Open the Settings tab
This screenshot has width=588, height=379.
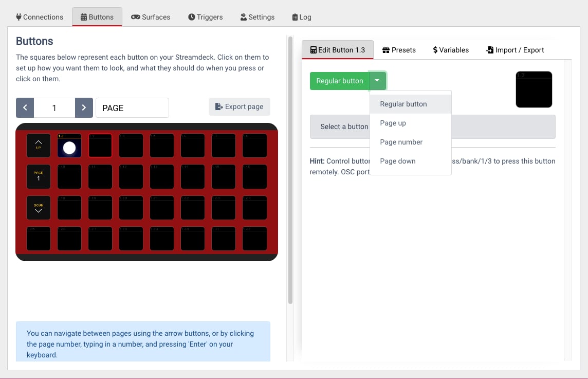pyautogui.click(x=257, y=17)
